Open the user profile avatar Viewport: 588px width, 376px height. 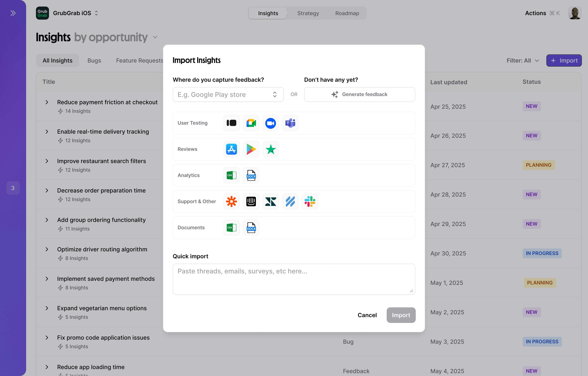[x=575, y=13]
